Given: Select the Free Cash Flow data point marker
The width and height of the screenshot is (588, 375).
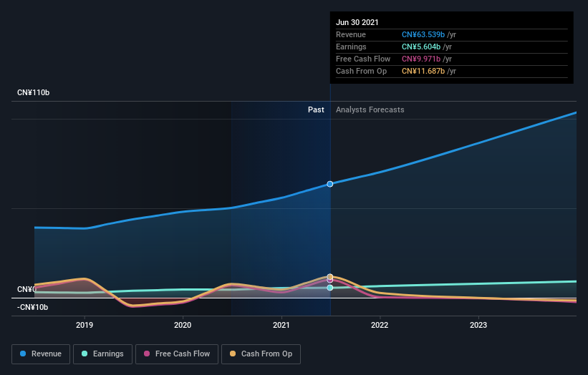Looking at the screenshot, I should [x=330, y=281].
